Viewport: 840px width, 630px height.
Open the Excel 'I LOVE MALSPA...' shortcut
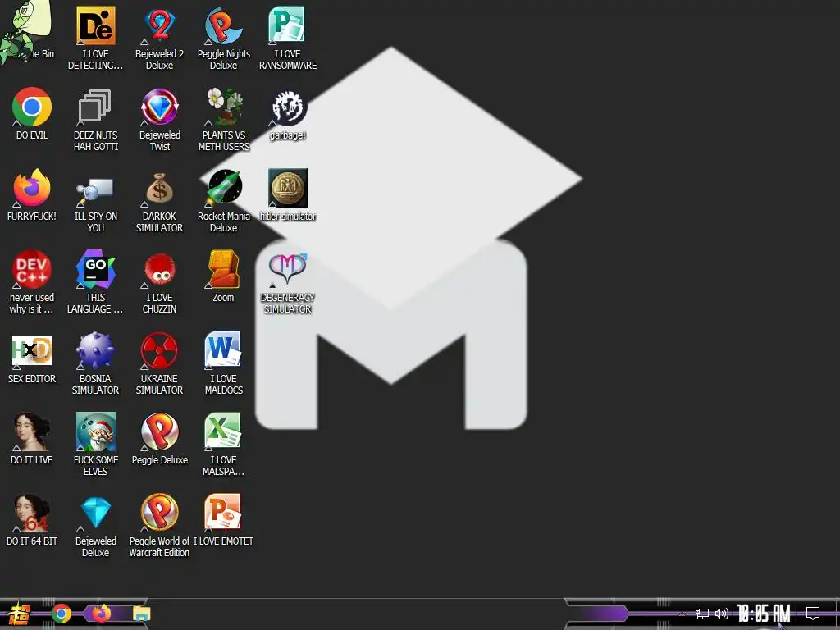coord(224,445)
